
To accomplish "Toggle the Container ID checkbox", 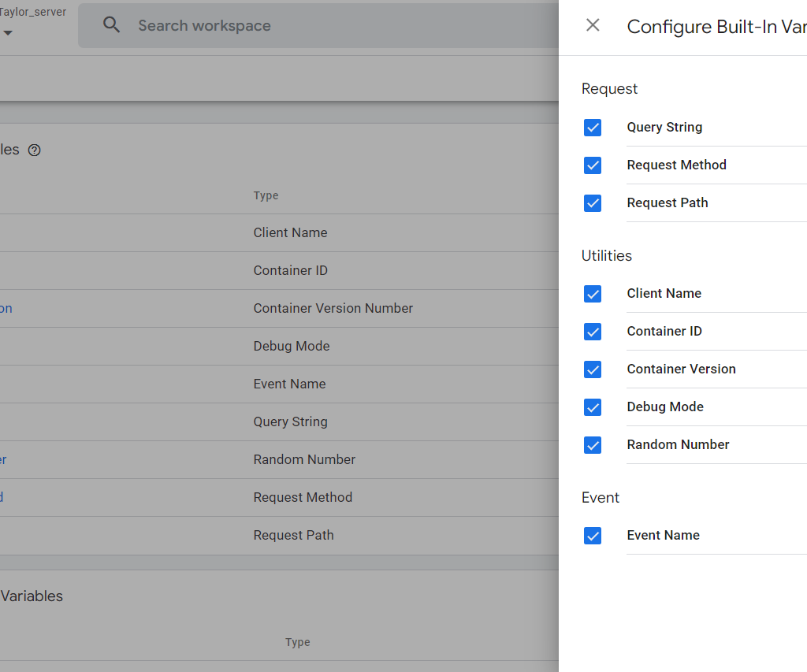I will [x=593, y=332].
